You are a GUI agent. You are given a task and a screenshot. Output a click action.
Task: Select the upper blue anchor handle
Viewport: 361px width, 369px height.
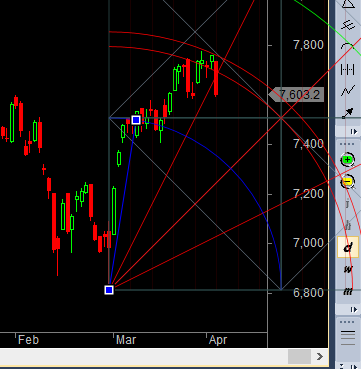click(136, 120)
